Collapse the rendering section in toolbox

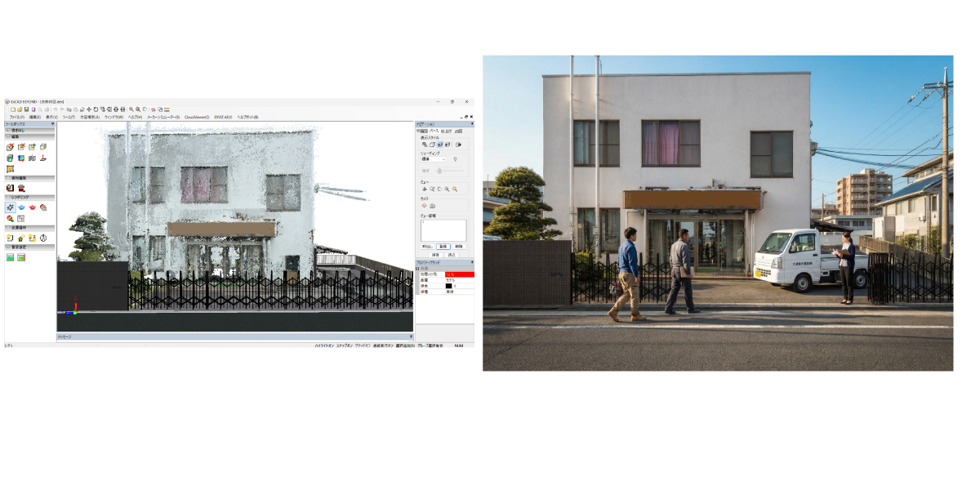click(x=8, y=198)
